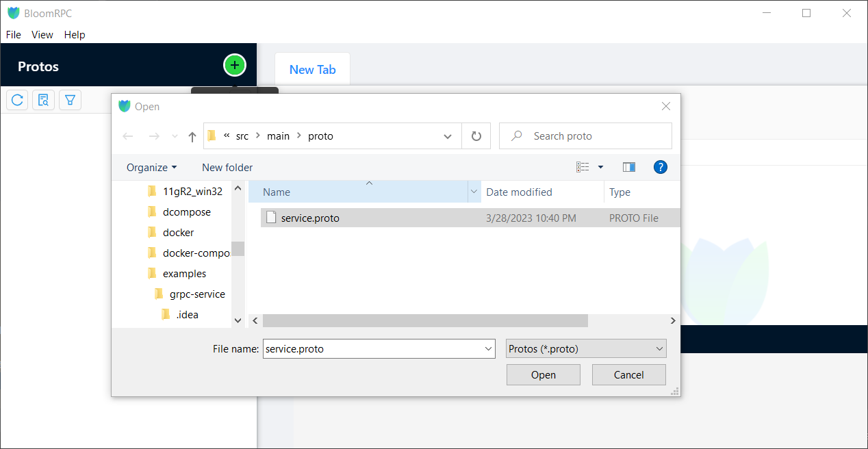The height and width of the screenshot is (449, 868).
Task: Expand the address bar path dropdown
Action: pyautogui.click(x=448, y=136)
